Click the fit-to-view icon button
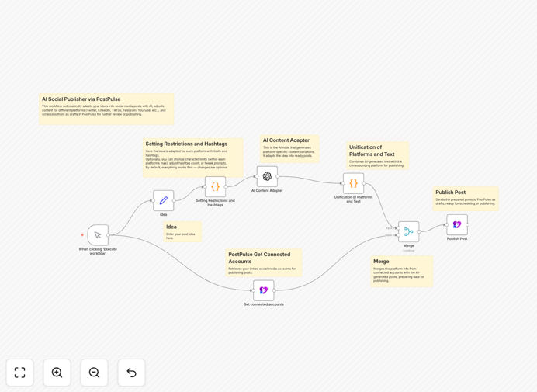Viewport: 537px width, 392px height. click(x=20, y=373)
